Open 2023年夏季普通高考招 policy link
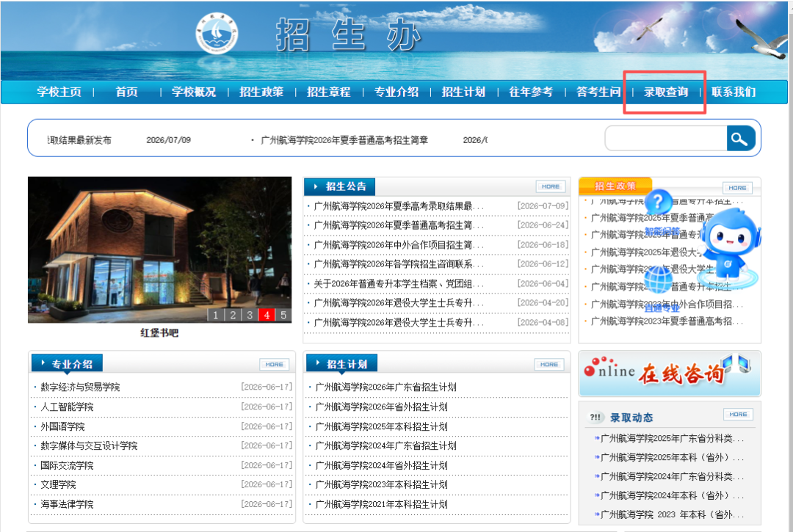The width and height of the screenshot is (793, 532). click(667, 321)
